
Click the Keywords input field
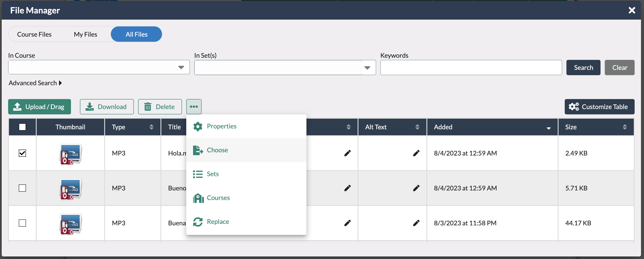471,68
